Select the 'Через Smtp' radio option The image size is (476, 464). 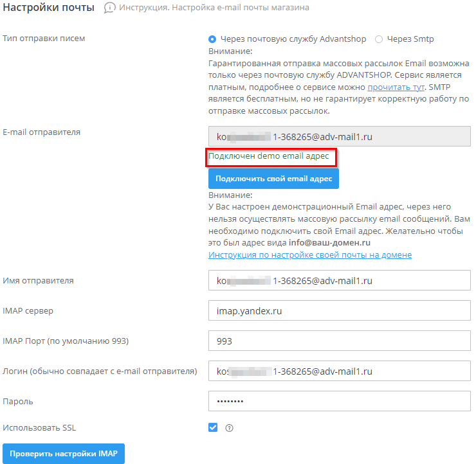(379, 39)
